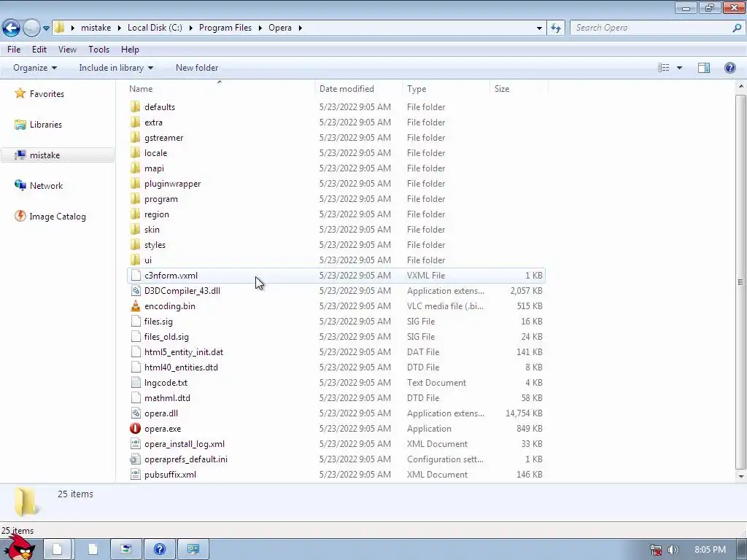Click Program Files in the address breadcrumb

tap(225, 28)
